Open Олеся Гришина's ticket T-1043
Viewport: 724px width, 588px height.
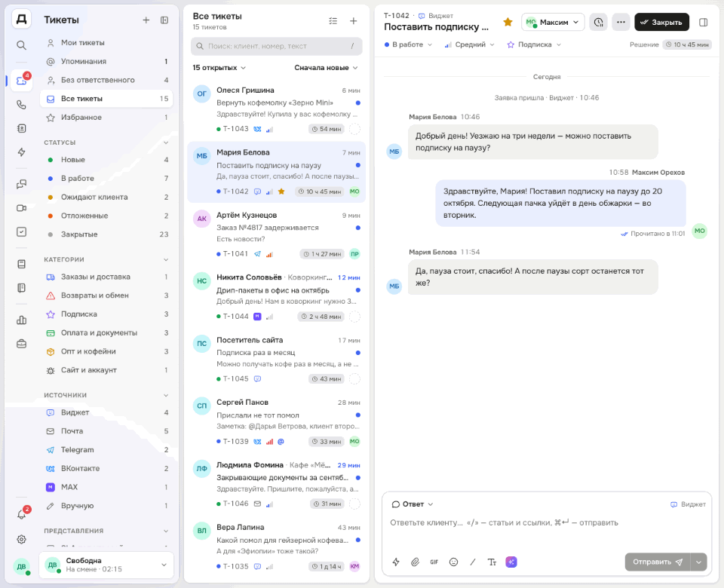277,109
